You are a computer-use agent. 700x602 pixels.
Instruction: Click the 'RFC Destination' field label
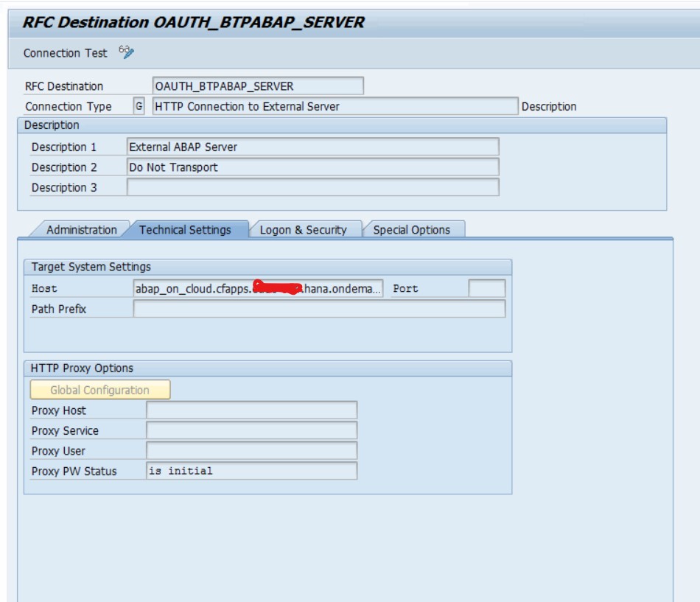coord(64,85)
